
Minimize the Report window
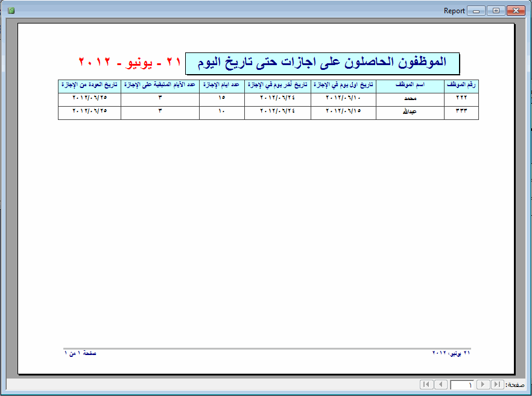click(476, 11)
